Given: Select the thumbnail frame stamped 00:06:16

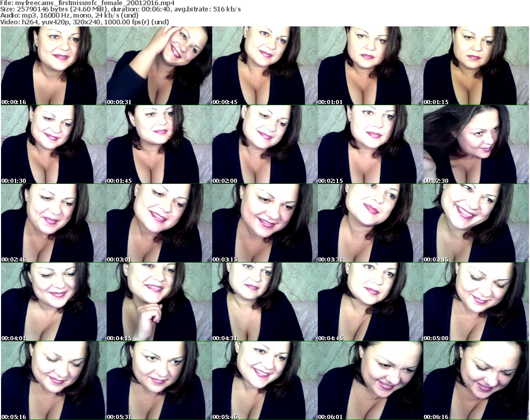Looking at the screenshot, I should click(x=476, y=381).
